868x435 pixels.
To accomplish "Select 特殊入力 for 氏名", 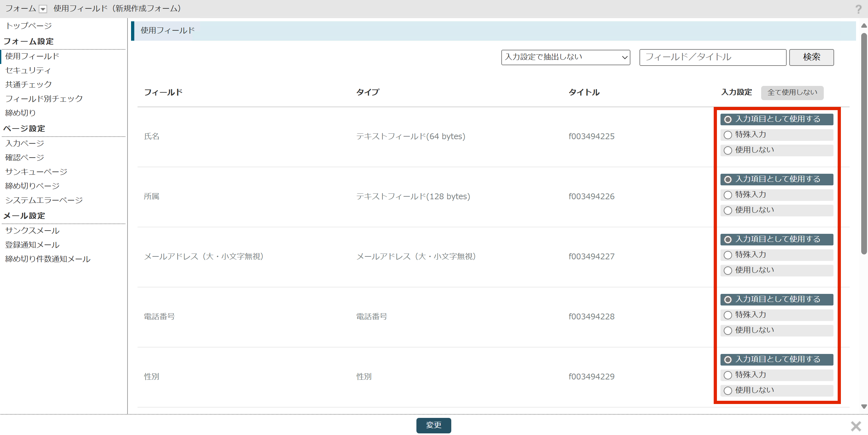I will click(776, 135).
